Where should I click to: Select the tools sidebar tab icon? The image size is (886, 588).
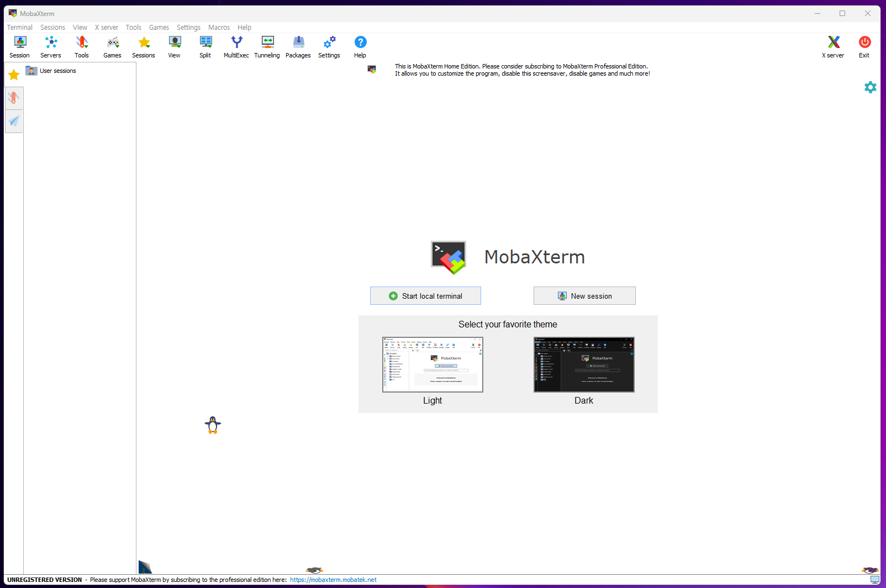click(14, 98)
